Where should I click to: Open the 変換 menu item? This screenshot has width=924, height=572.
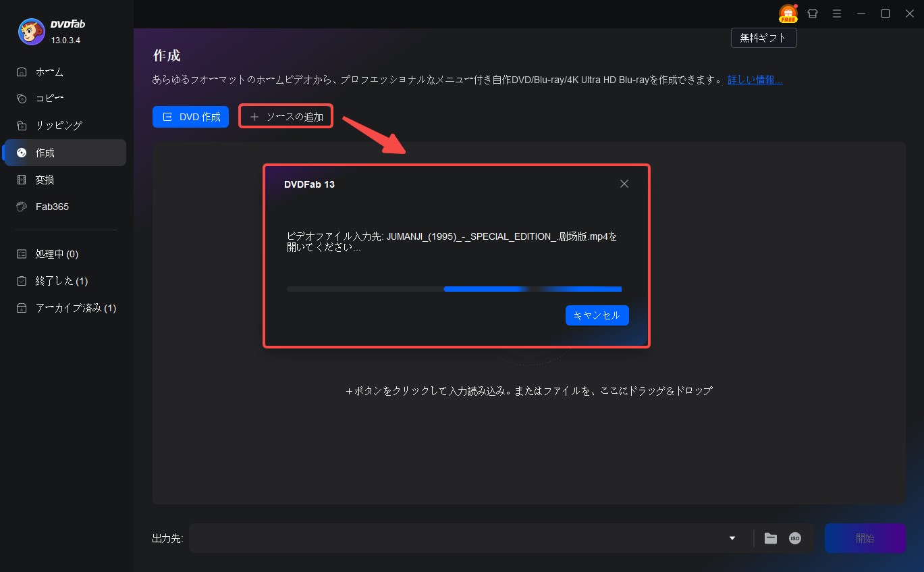(x=65, y=180)
